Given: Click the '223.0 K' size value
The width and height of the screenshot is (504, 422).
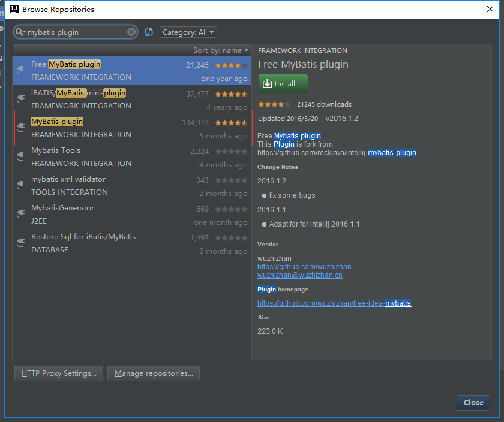Looking at the screenshot, I should [x=270, y=331].
